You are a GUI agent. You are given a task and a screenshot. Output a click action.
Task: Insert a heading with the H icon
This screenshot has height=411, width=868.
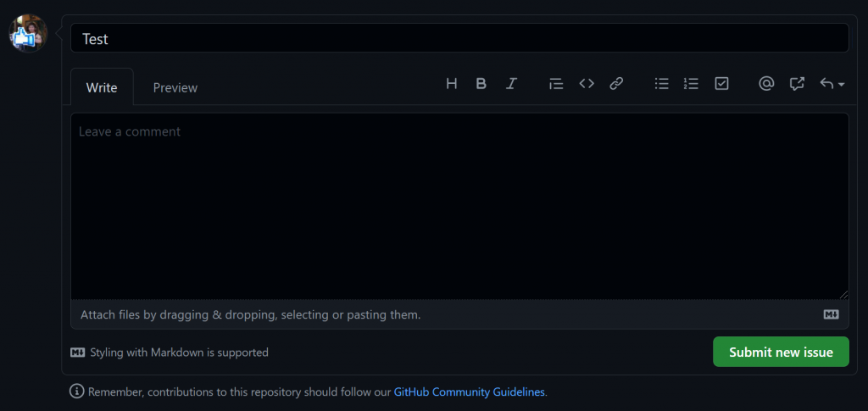click(452, 83)
